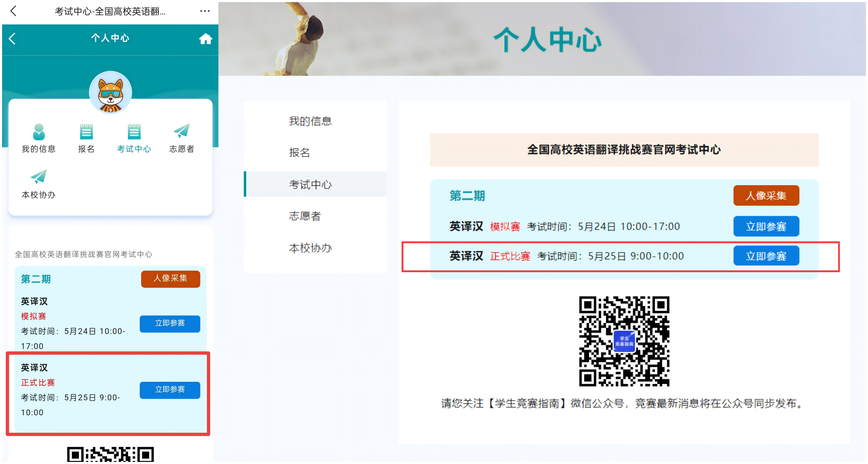Click the 请您关注【学生竞赛指南】 notice text
Viewport: 868px width, 464px height.
click(x=622, y=403)
